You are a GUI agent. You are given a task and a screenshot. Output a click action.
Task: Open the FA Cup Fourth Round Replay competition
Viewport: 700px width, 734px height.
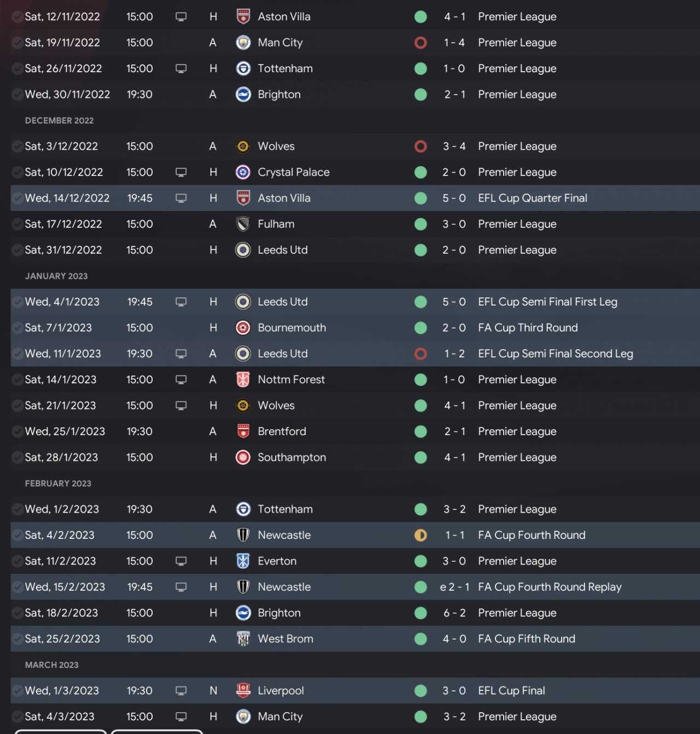(549, 587)
